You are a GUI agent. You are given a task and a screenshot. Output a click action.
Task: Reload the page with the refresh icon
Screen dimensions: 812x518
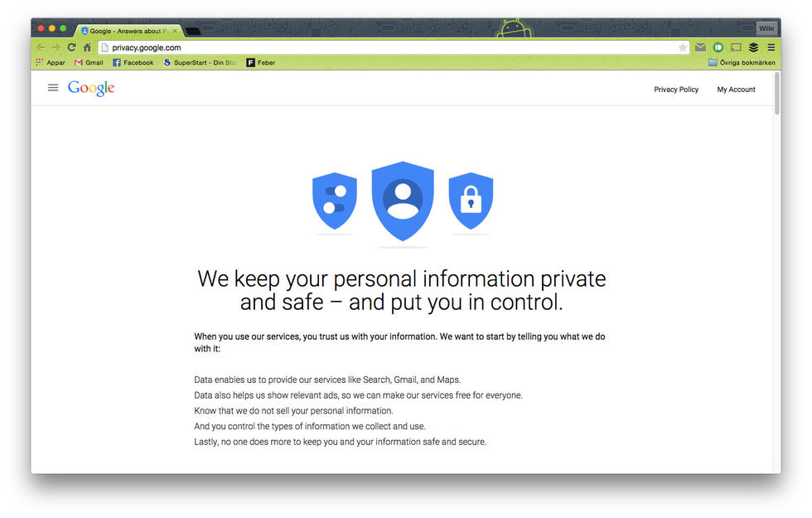(x=71, y=47)
